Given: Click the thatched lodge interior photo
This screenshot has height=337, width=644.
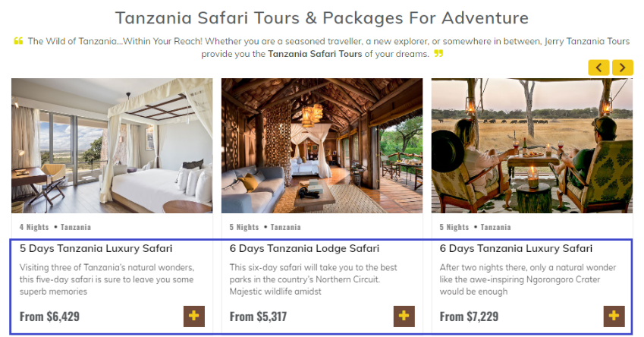Looking at the screenshot, I should click(322, 145).
